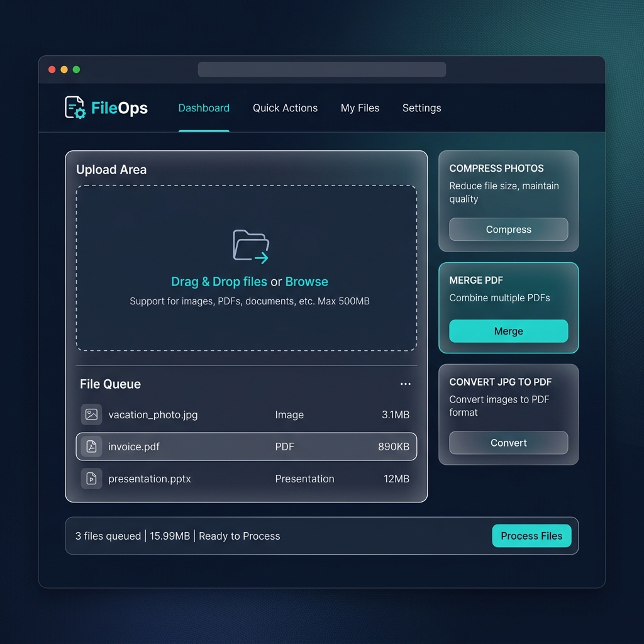Click the address bar at window top
This screenshot has height=644, width=644.
321,69
